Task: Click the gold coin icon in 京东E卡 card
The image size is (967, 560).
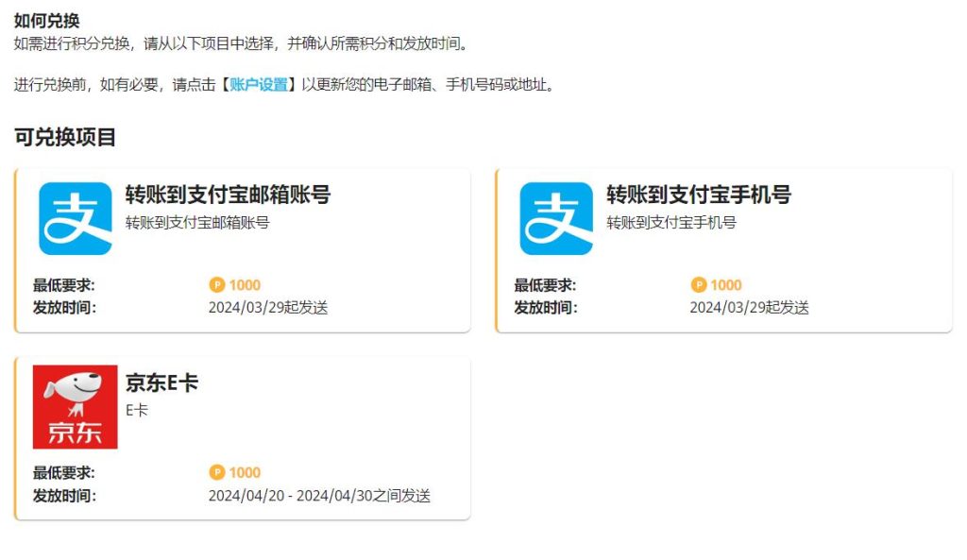Action: 217,472
